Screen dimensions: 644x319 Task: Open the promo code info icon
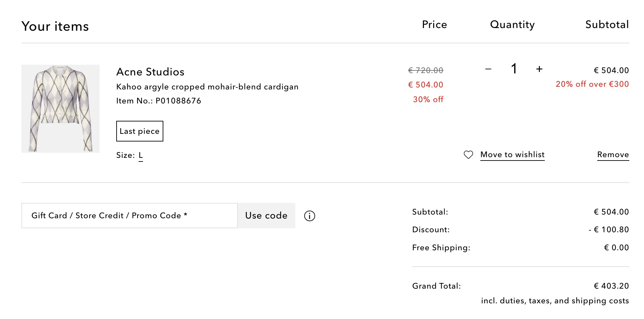tap(310, 216)
